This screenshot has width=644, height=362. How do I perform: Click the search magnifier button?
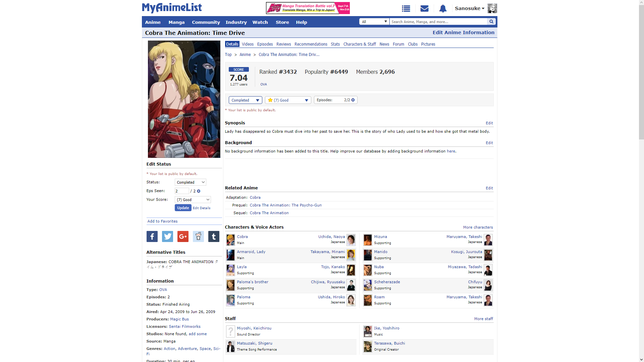pos(491,21)
